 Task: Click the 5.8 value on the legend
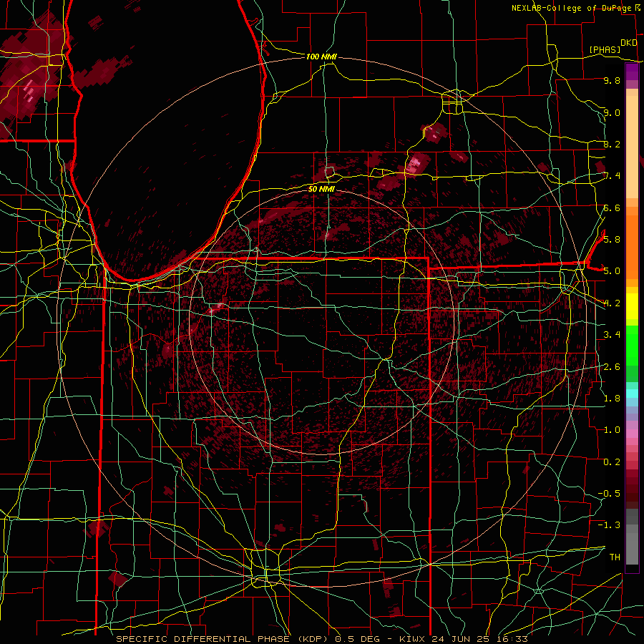coord(612,239)
